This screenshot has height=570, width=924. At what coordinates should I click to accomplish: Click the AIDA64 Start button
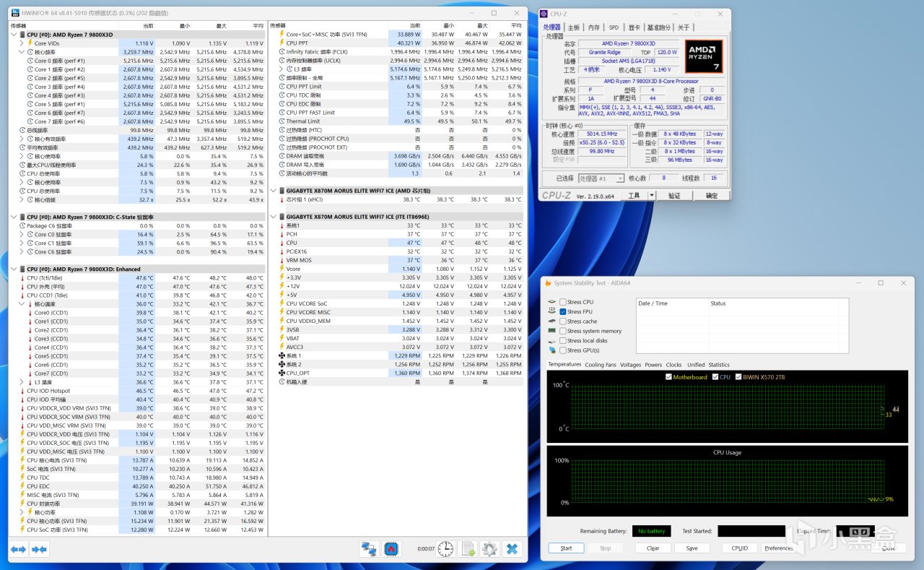click(566, 548)
